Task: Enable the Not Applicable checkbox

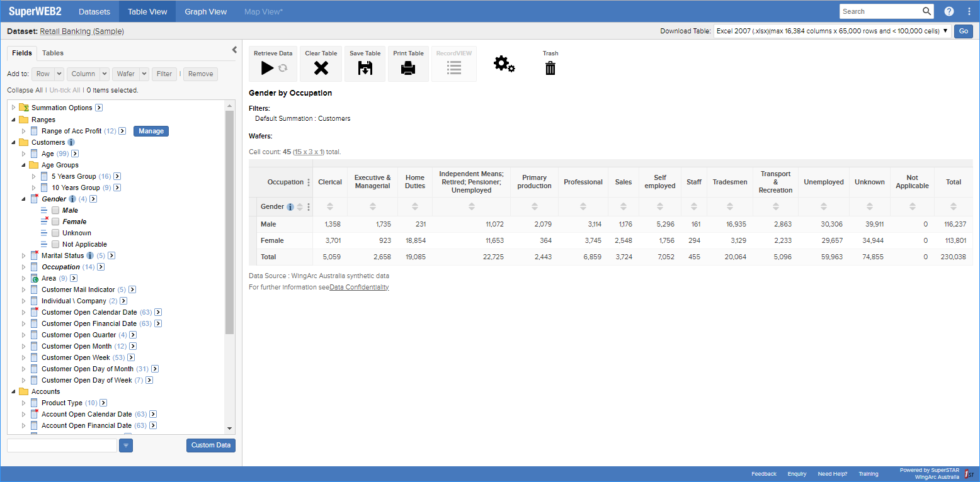Action: click(55, 244)
